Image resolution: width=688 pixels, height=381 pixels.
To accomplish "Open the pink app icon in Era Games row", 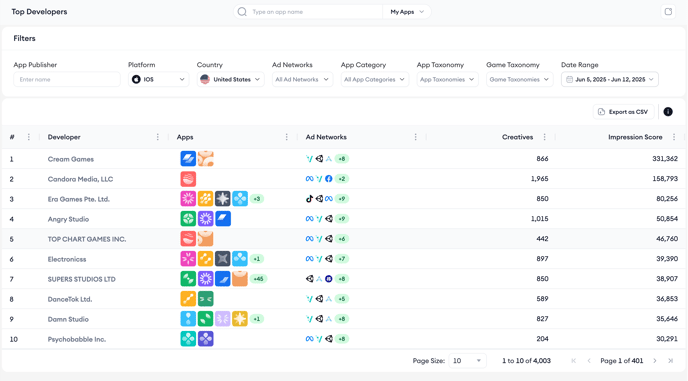I will coord(188,198).
